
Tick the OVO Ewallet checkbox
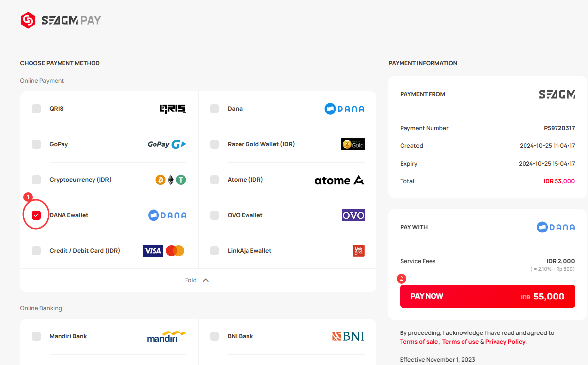(215, 215)
